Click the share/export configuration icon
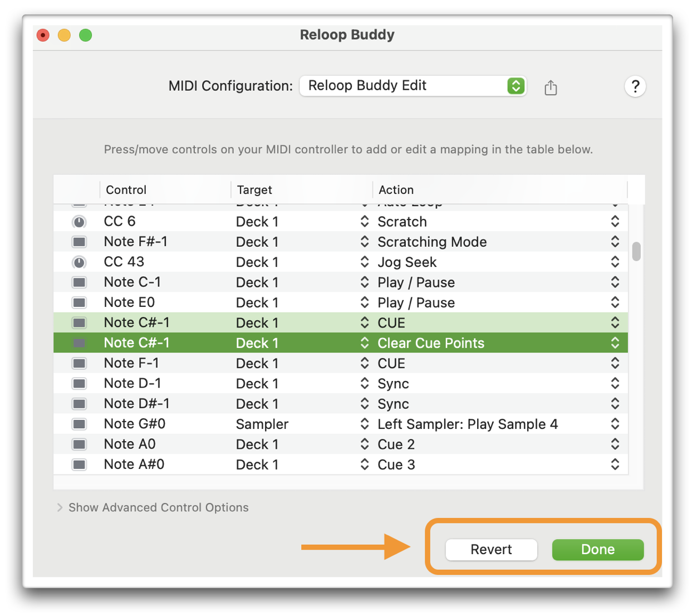 551,87
